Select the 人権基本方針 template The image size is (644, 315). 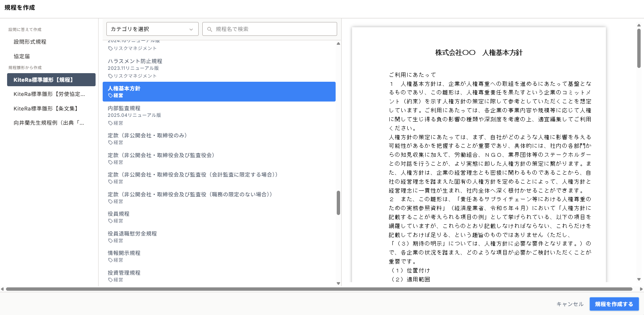(219, 92)
